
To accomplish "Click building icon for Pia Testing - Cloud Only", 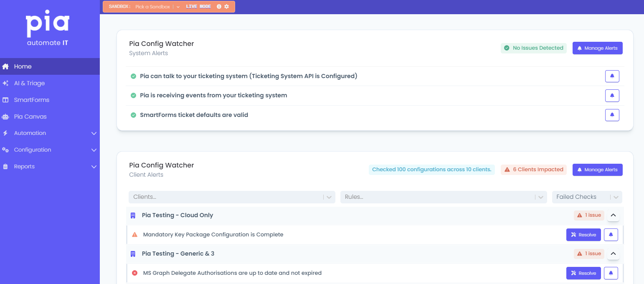I will (x=133, y=216).
